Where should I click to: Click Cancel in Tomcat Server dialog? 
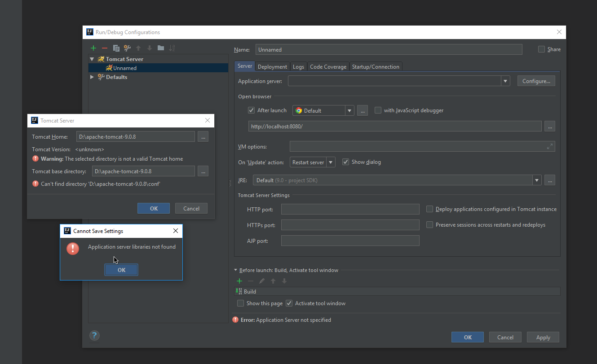click(191, 208)
